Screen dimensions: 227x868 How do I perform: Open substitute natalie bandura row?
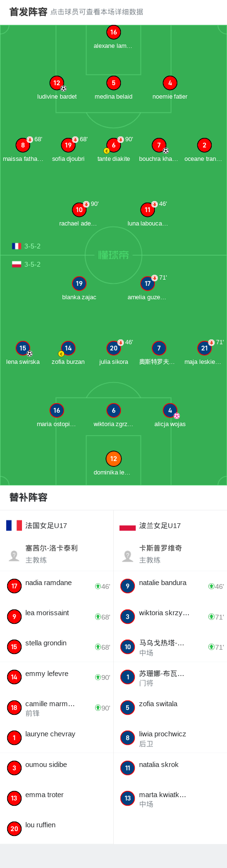170,586
